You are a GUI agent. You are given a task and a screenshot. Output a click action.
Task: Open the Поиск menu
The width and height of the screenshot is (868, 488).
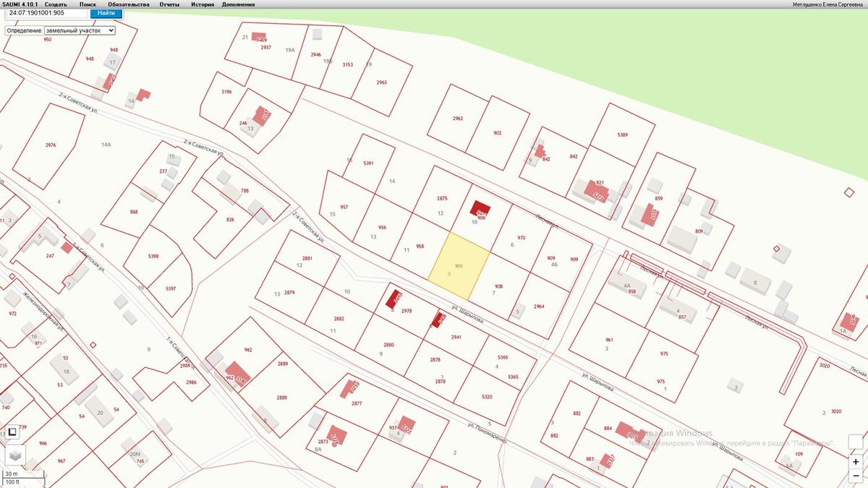(x=88, y=4)
